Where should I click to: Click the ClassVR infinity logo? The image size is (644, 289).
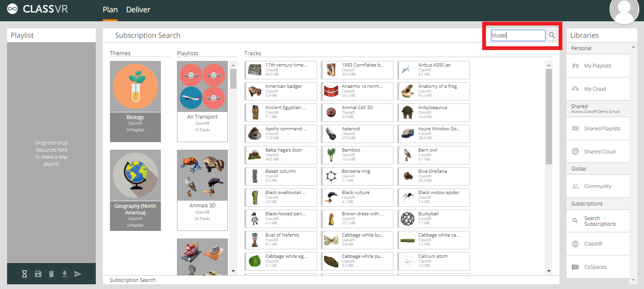point(13,9)
